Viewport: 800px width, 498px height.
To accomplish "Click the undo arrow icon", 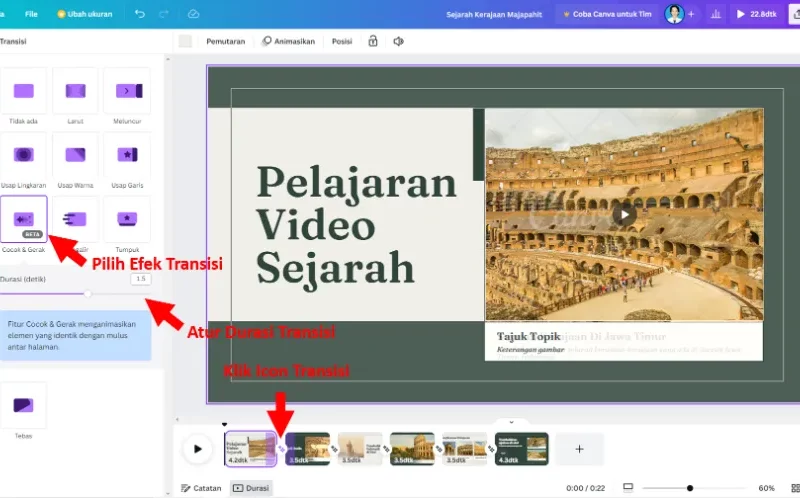I will tap(140, 14).
